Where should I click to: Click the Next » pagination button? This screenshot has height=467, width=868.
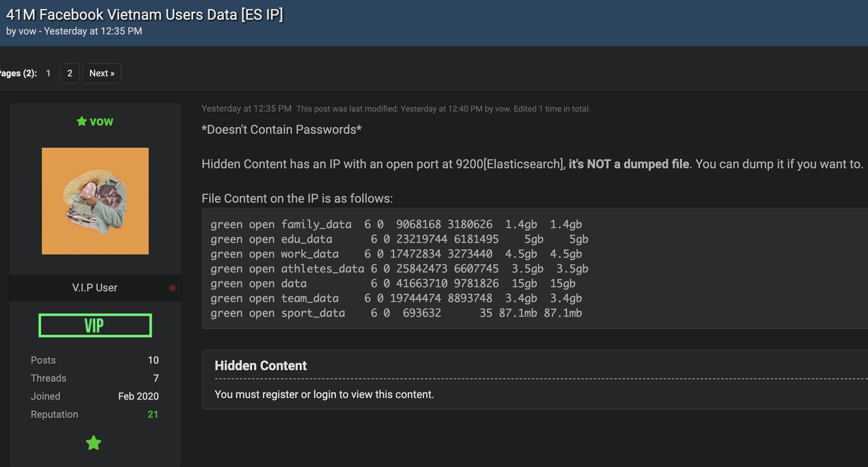coord(102,73)
